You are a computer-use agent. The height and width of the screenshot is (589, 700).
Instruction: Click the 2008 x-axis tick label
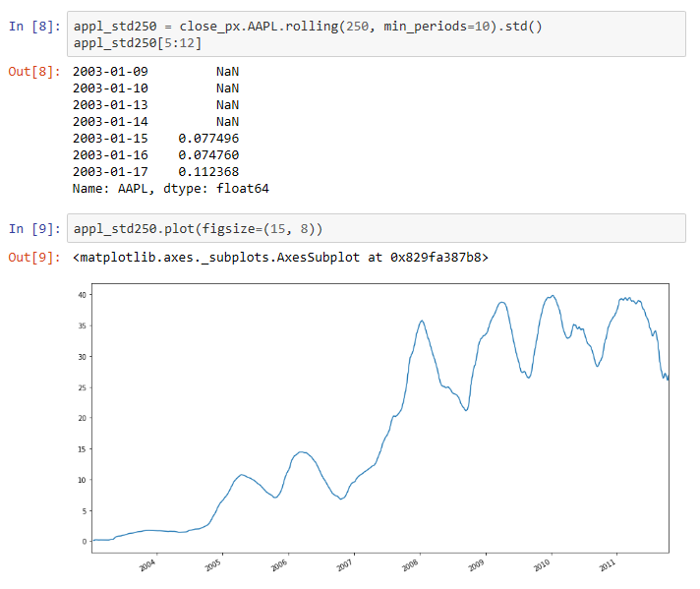tap(411, 566)
